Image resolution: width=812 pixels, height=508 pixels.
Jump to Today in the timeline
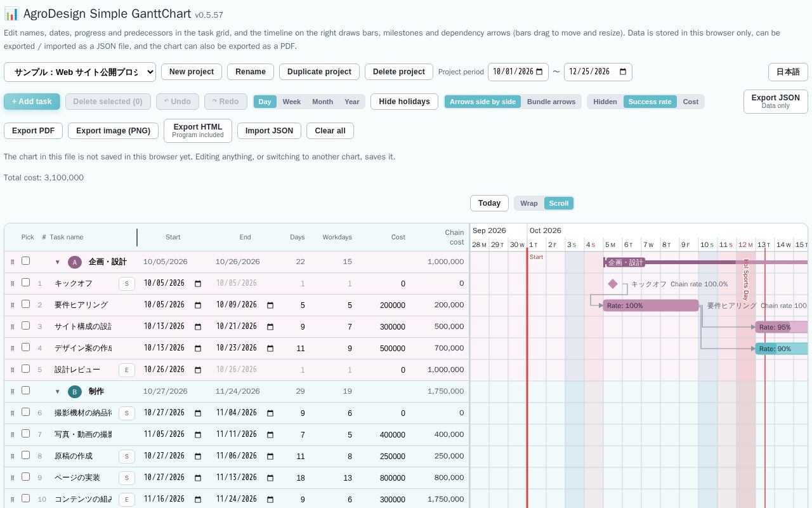[489, 203]
